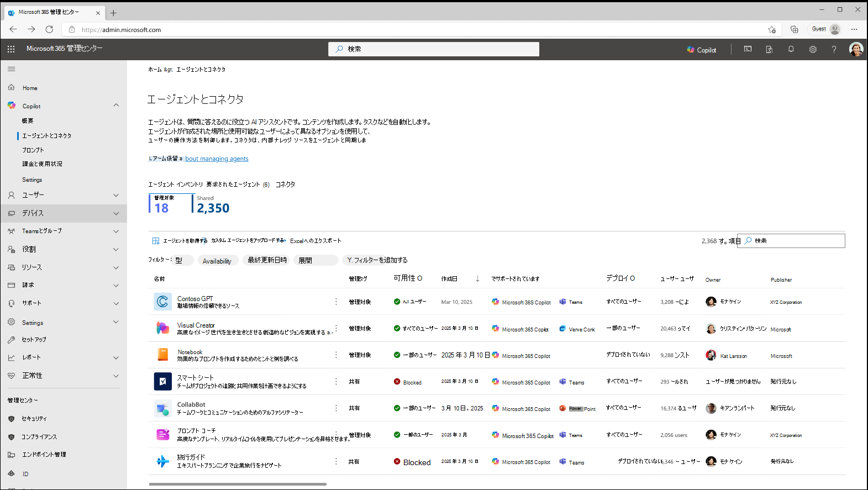
Task: Expand the ユーザー navigation section
Action: 116,195
